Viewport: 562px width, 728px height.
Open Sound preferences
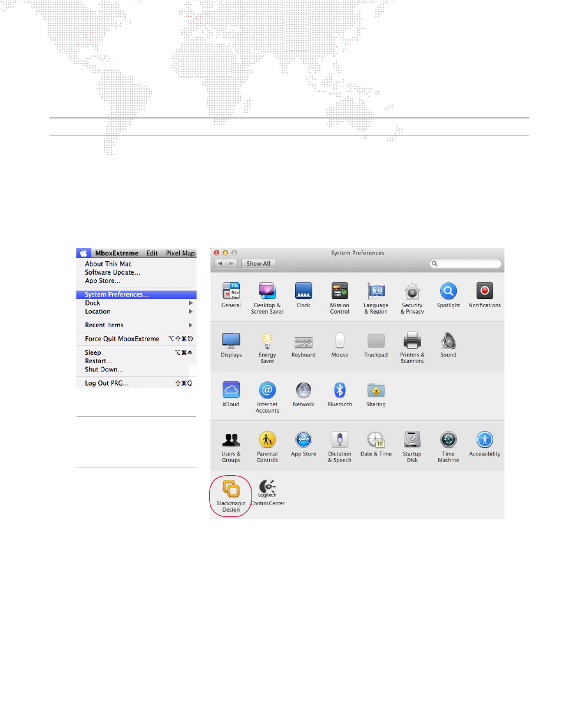(448, 345)
